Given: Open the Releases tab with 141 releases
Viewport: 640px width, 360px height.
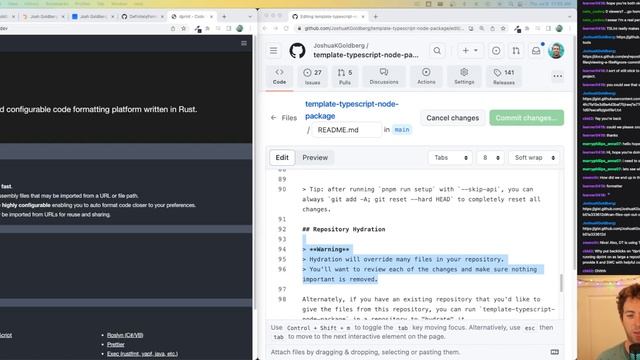Looking at the screenshot, I should (504, 76).
